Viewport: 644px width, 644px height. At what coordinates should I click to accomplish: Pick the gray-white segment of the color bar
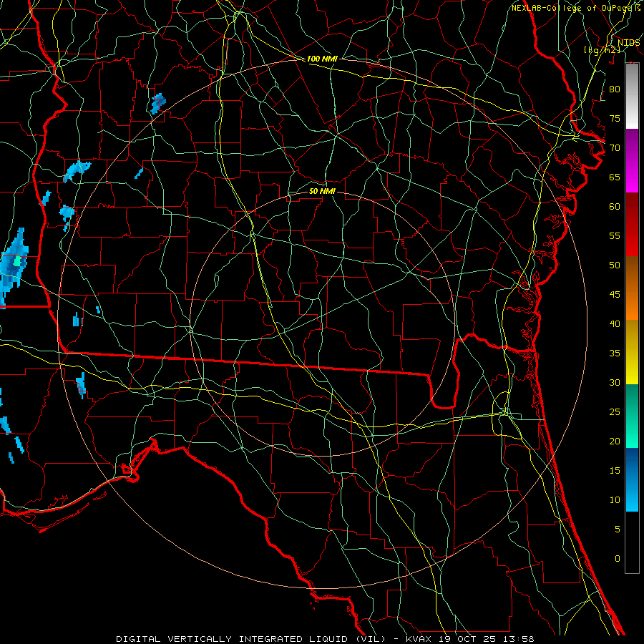632,96
